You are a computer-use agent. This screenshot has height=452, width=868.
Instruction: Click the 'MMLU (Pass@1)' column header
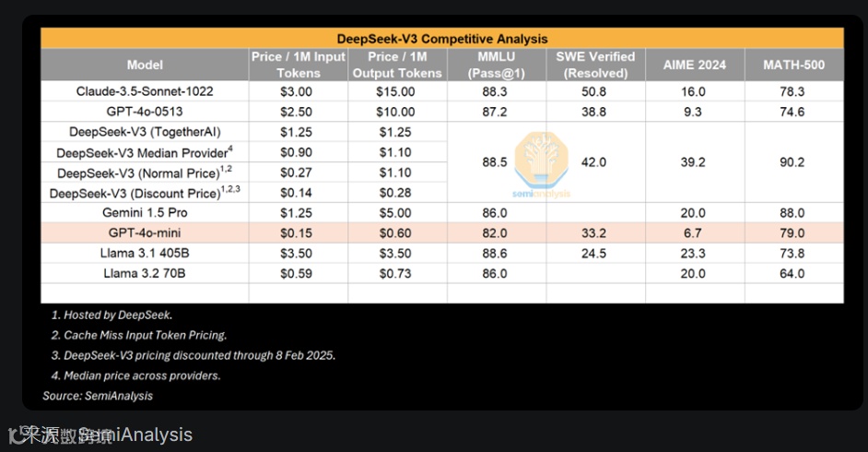[497, 65]
